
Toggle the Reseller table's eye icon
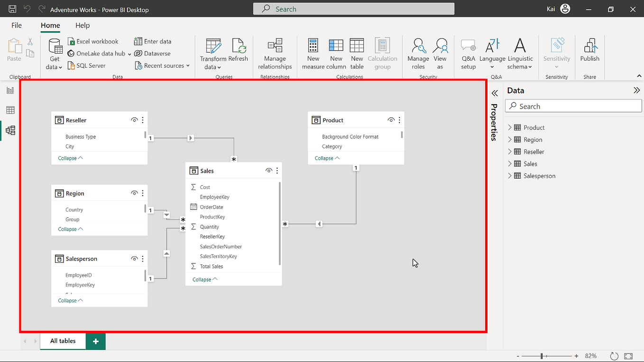(134, 120)
